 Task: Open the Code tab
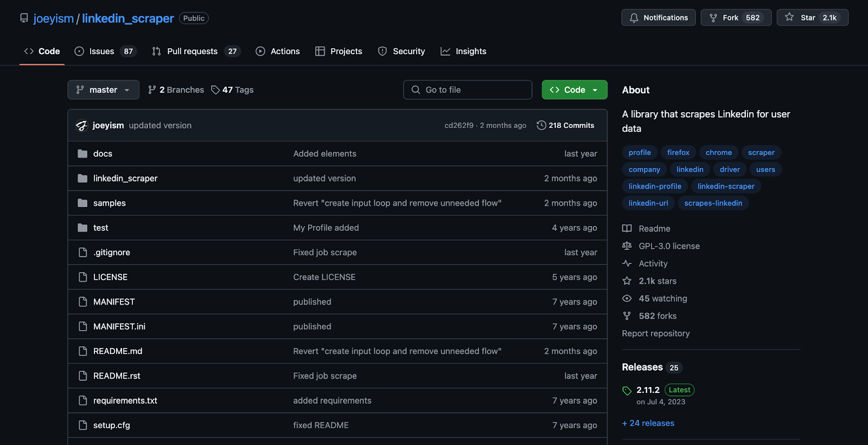42,51
